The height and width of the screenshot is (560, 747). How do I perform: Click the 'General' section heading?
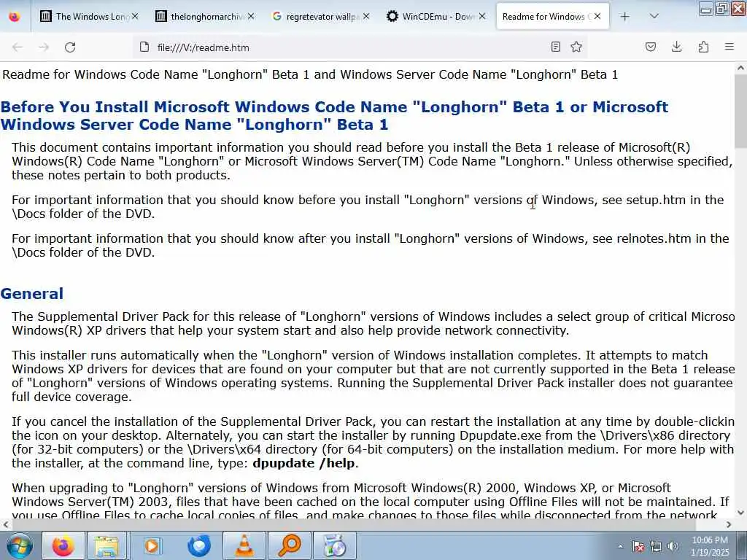coord(32,293)
